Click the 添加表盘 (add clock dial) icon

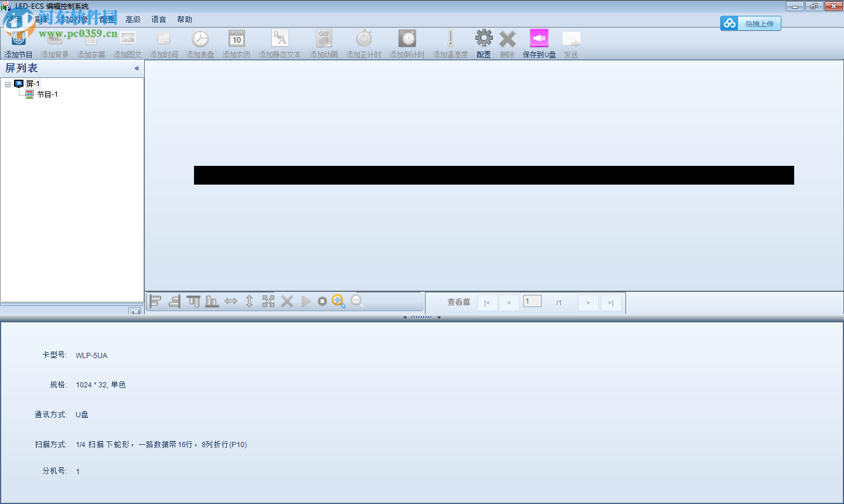[x=200, y=39]
